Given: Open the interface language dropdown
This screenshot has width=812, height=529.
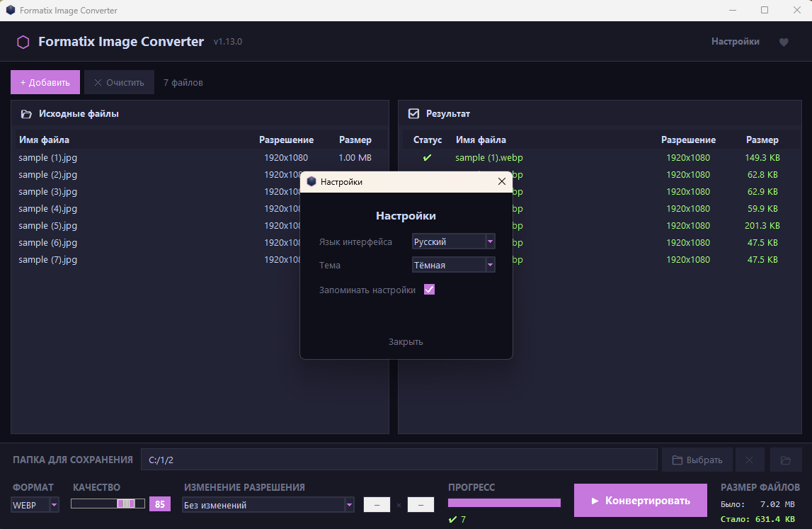Looking at the screenshot, I should point(454,241).
